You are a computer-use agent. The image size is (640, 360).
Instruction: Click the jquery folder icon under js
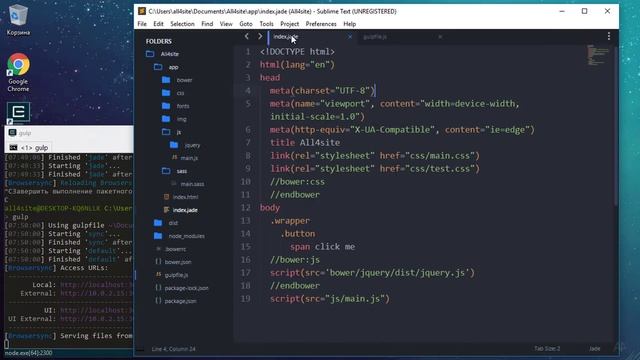tap(174, 144)
